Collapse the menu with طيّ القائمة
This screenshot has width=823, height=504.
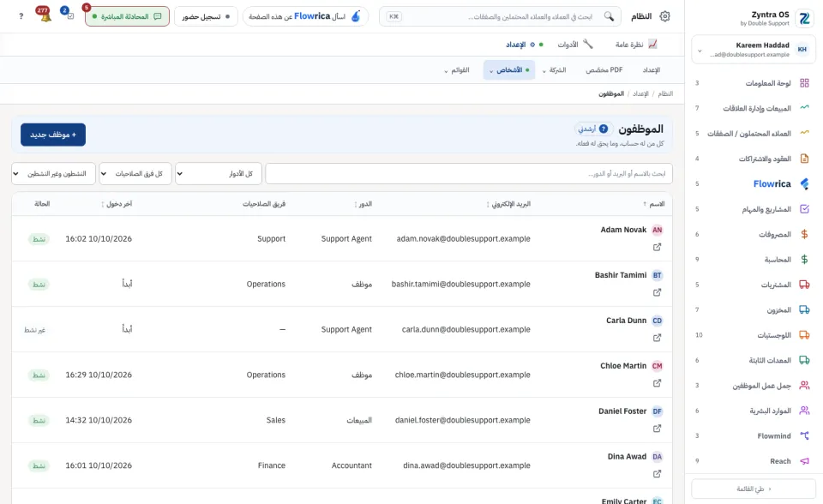[754, 489]
